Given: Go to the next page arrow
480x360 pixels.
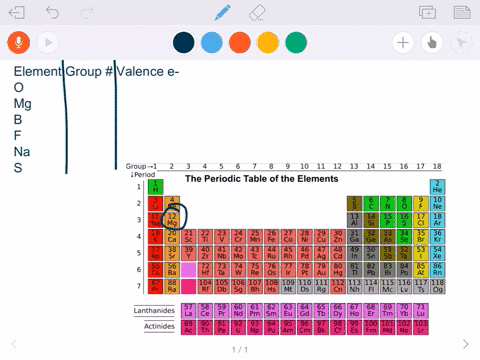Looking at the screenshot, I should (x=466, y=344).
